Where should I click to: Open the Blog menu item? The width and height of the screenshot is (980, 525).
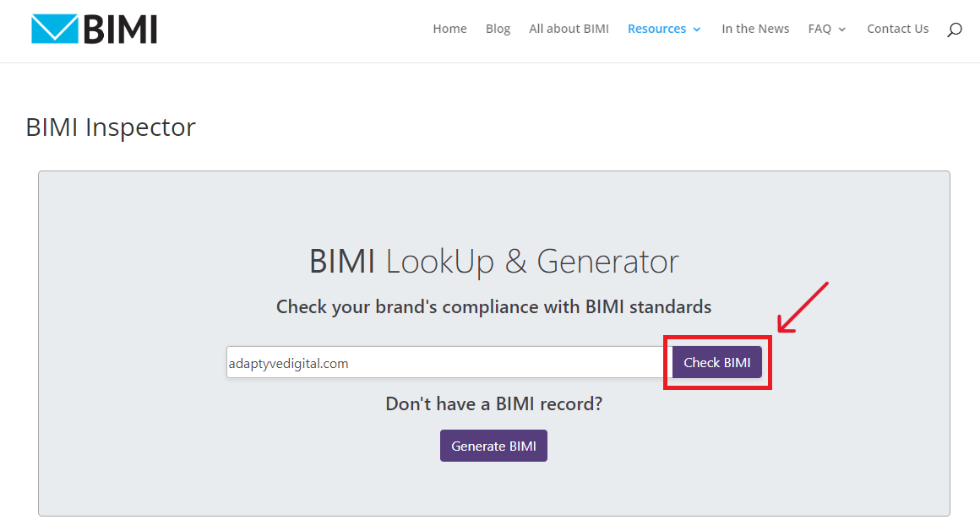(498, 29)
